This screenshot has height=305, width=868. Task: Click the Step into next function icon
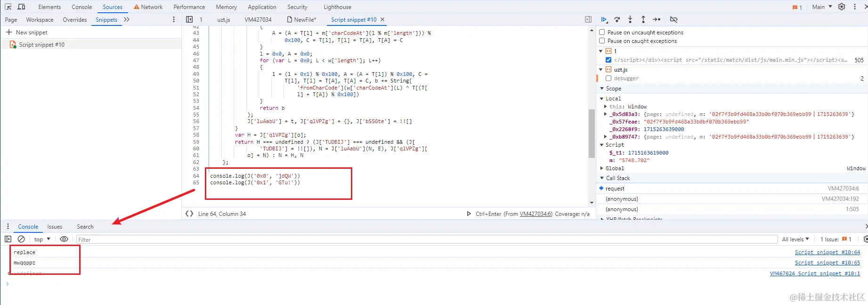pos(630,19)
